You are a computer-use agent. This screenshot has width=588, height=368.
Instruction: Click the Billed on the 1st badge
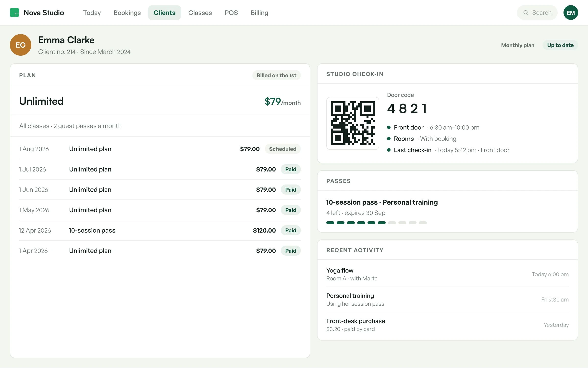point(276,75)
